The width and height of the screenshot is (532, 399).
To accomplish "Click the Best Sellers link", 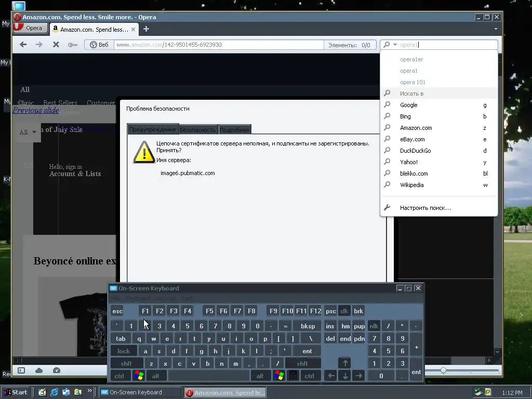I will tap(60, 102).
